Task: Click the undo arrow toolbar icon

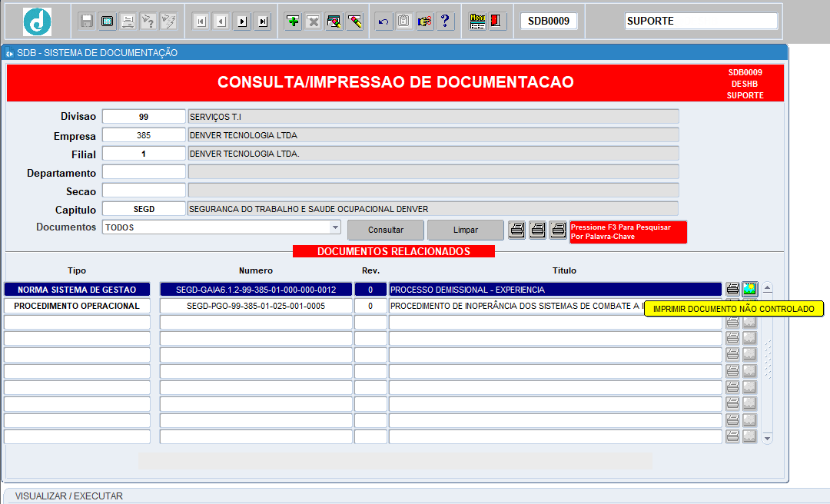Action: pyautogui.click(x=383, y=22)
